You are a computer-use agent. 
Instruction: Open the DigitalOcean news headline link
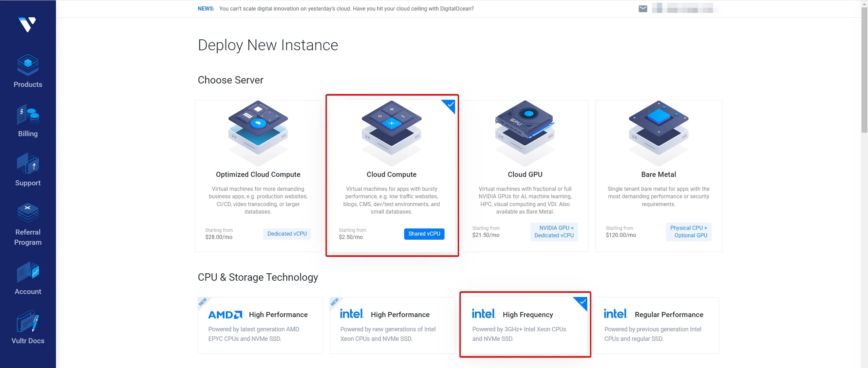point(346,8)
